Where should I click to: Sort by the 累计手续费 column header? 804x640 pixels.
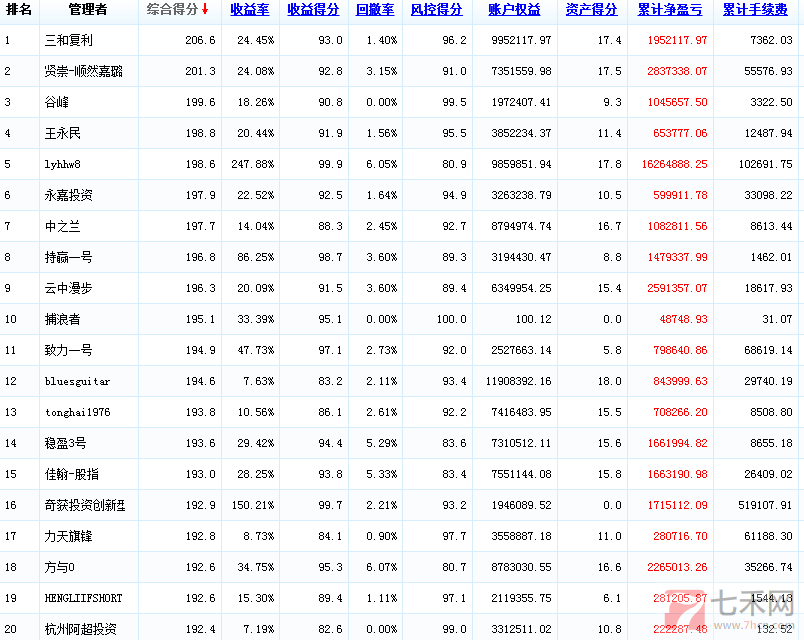click(x=755, y=10)
